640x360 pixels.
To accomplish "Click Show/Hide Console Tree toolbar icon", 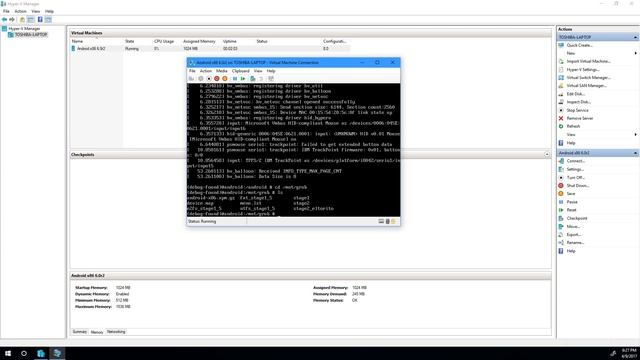I will coord(31,19).
